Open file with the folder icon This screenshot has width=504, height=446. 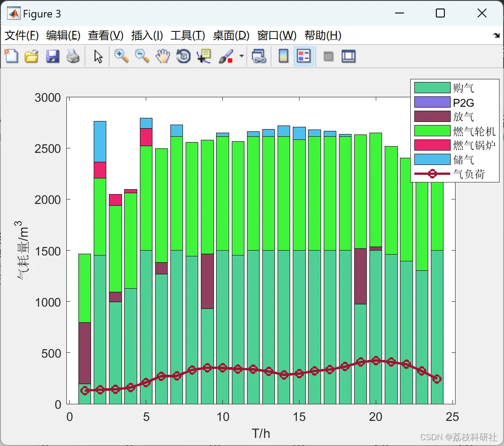click(31, 56)
